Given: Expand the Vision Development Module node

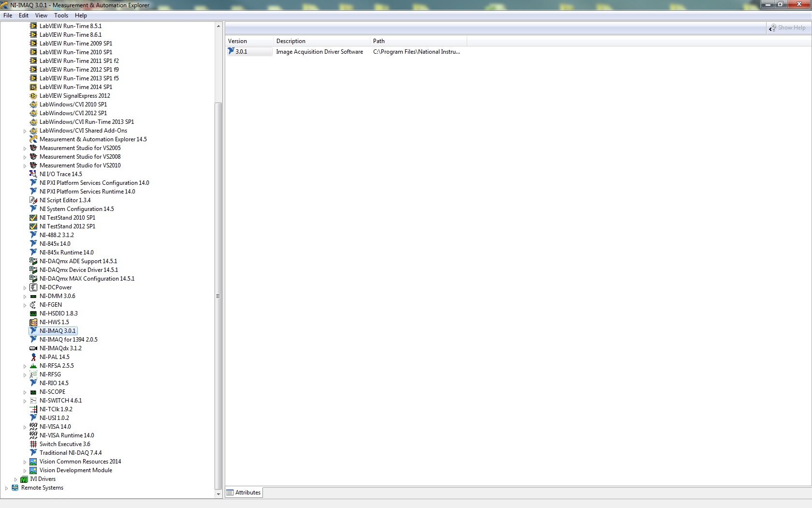Looking at the screenshot, I should point(25,471).
